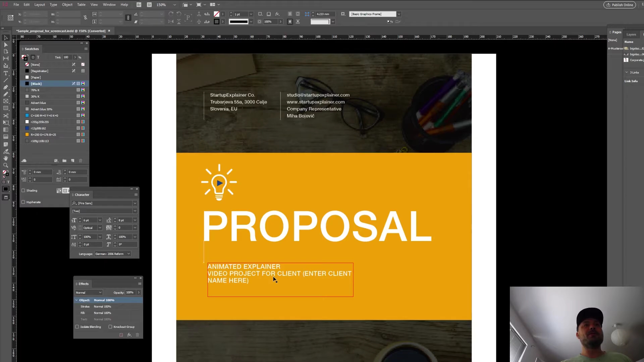The image size is (644, 362).
Task: Click the new swatch icon in Swatches panel
Action: point(72,161)
